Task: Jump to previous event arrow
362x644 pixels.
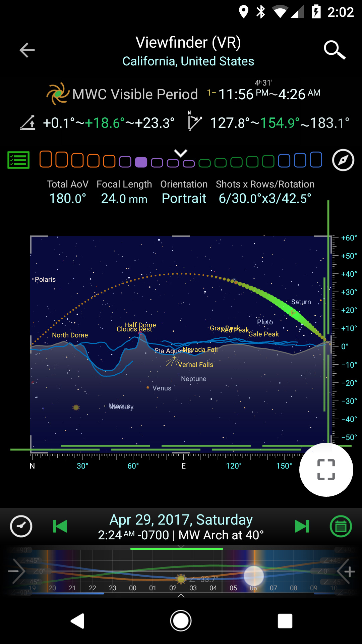Action: [x=60, y=526]
